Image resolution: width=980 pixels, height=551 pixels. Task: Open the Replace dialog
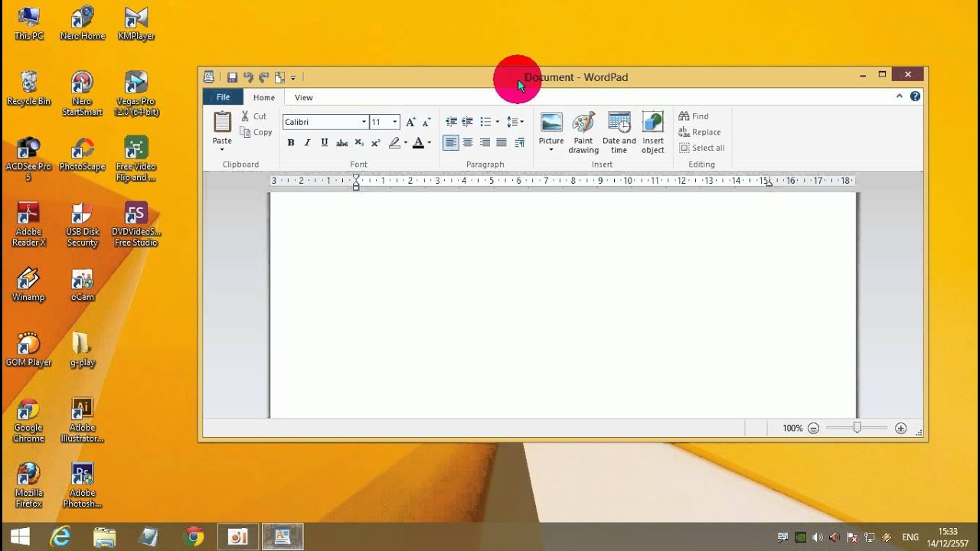tap(700, 132)
